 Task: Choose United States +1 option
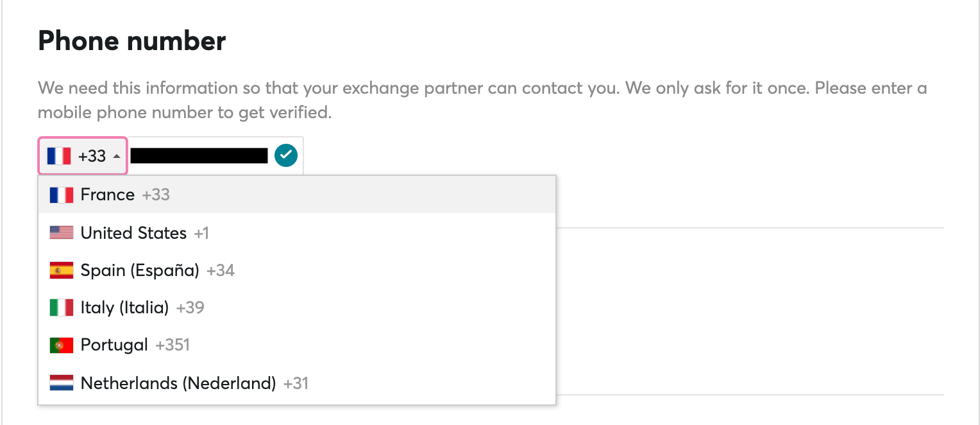(297, 232)
